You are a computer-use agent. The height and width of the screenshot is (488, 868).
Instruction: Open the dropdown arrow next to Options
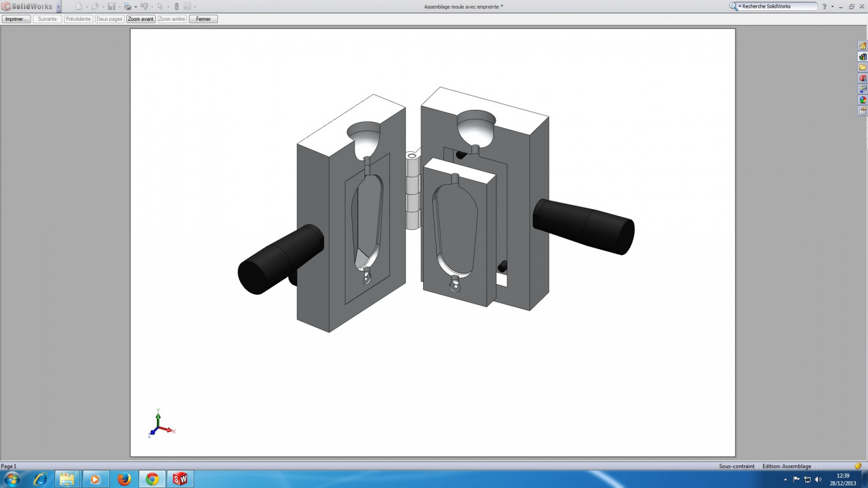pyautogui.click(x=195, y=7)
